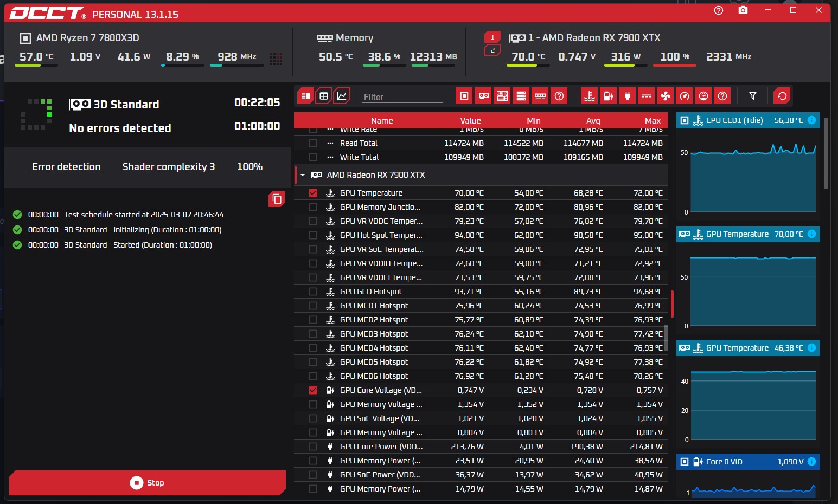The width and height of the screenshot is (838, 504).
Task: Collapse the AMD Radeon RX 7900 XTX group
Action: (x=303, y=175)
